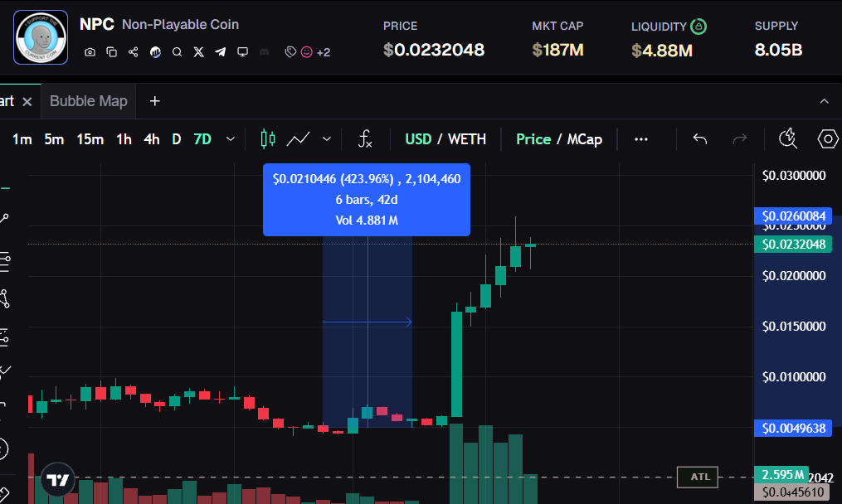Toggle chart to MCap view
842x504 pixels.
coord(585,139)
